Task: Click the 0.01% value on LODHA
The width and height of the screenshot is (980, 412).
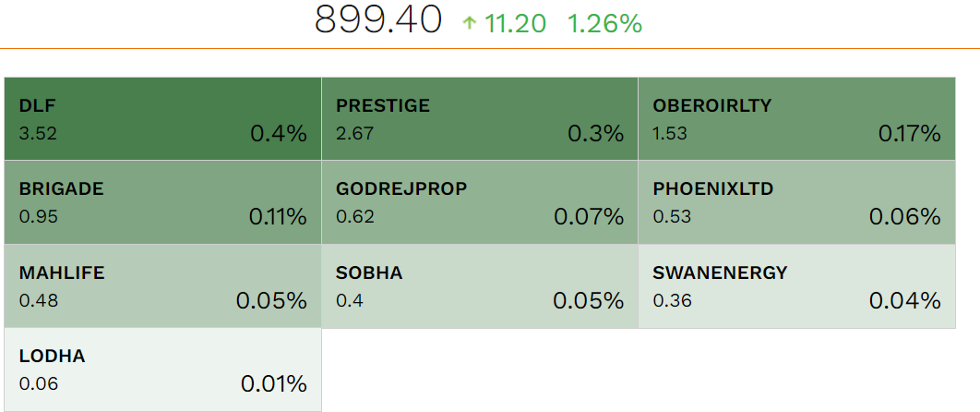Action: tap(273, 383)
